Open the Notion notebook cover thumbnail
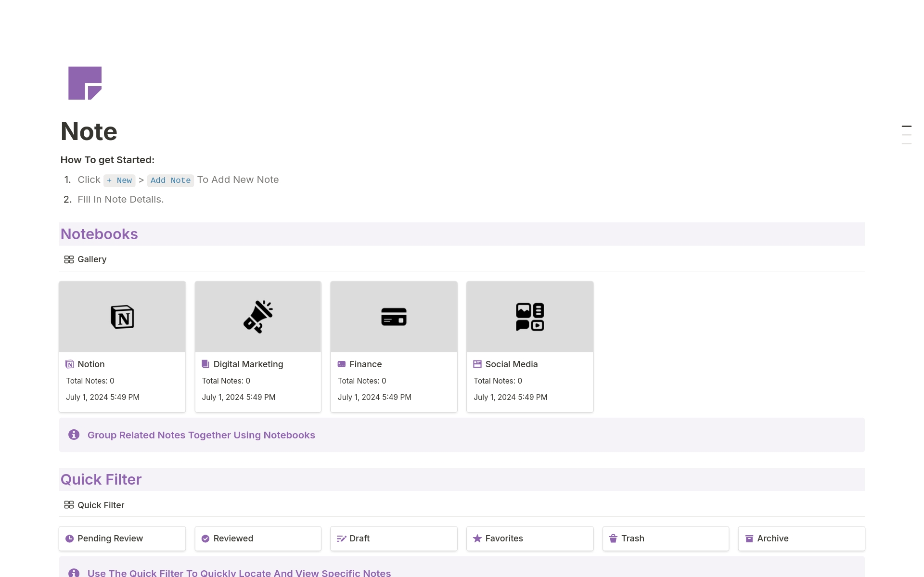 pyautogui.click(x=122, y=317)
